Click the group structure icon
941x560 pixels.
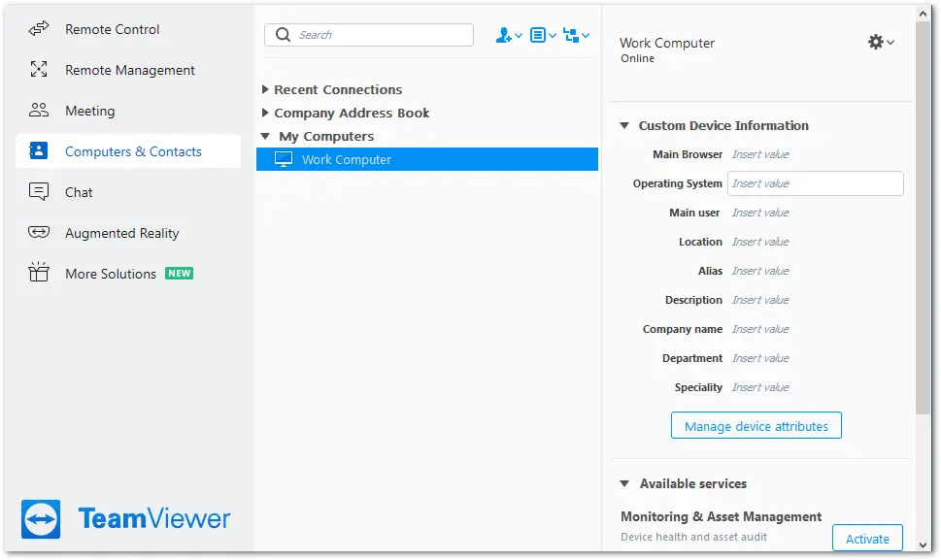[571, 36]
